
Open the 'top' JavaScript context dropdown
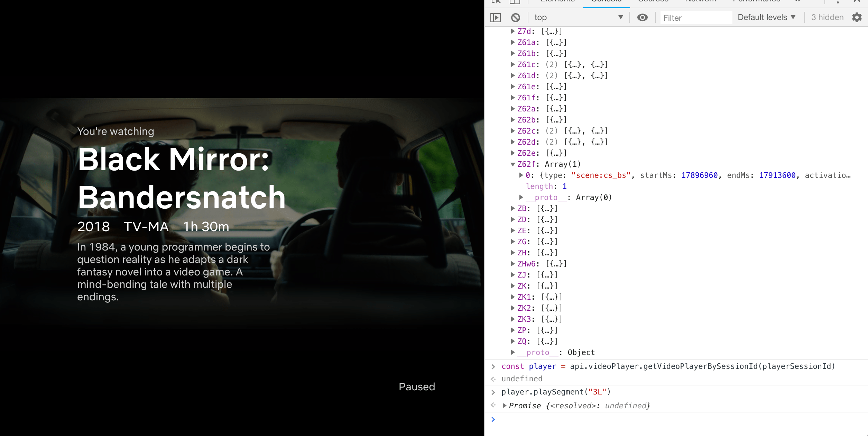[579, 17]
